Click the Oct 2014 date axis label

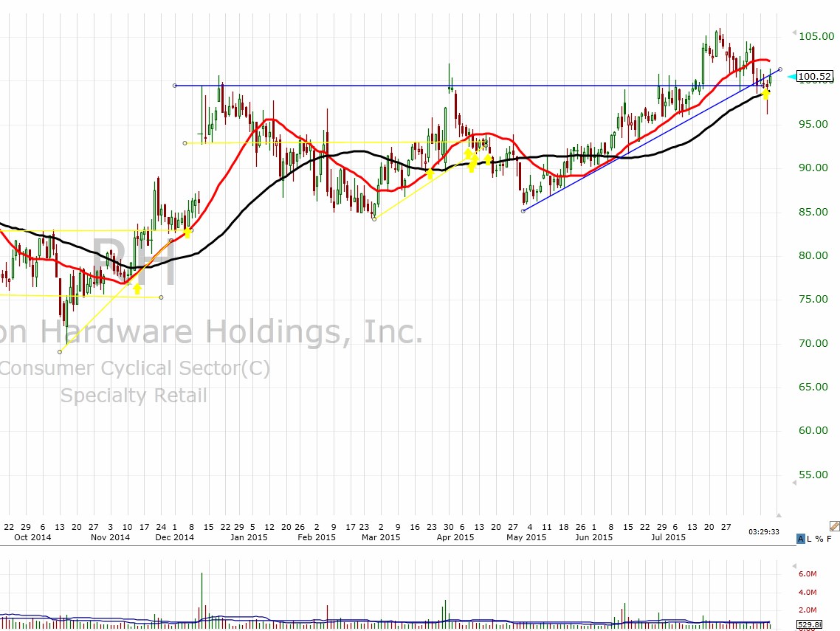(32, 537)
